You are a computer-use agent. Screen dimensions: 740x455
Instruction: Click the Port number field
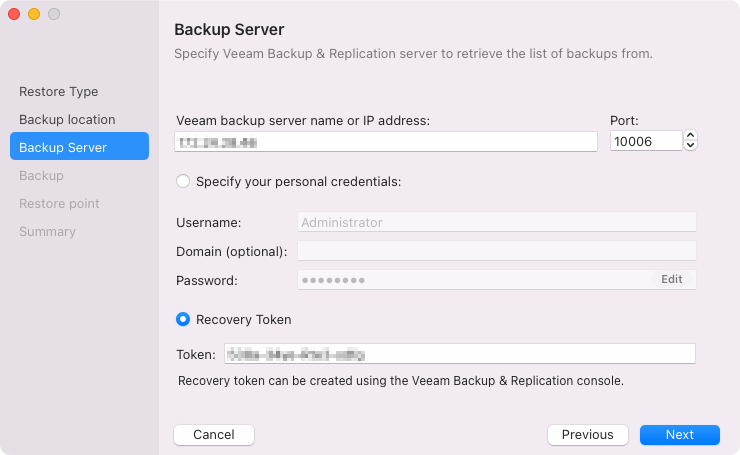point(646,141)
